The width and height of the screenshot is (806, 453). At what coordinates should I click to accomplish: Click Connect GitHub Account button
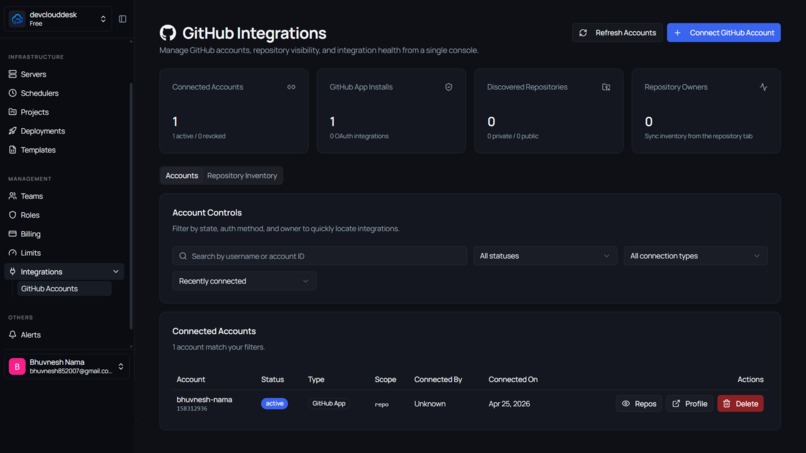pyautogui.click(x=724, y=33)
